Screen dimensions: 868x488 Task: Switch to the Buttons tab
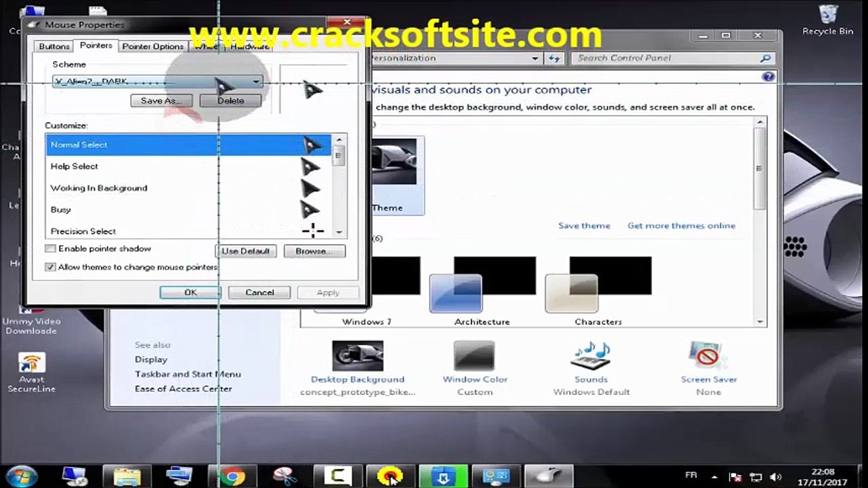tap(54, 46)
